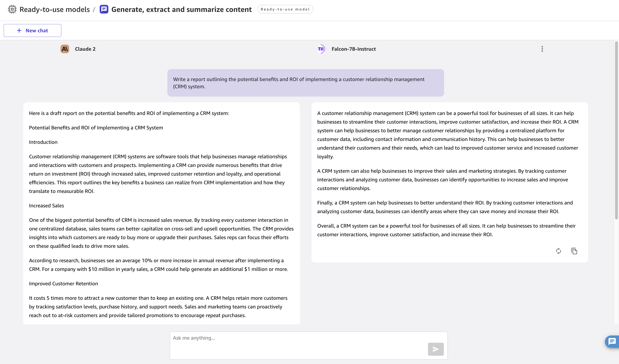Image resolution: width=619 pixels, height=364 pixels.
Task: Select the Generate extract summarize content tab
Action: tap(181, 9)
